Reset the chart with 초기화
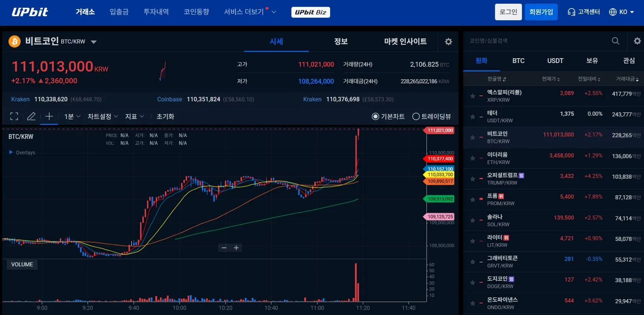The width and height of the screenshot is (644, 315). click(x=165, y=116)
